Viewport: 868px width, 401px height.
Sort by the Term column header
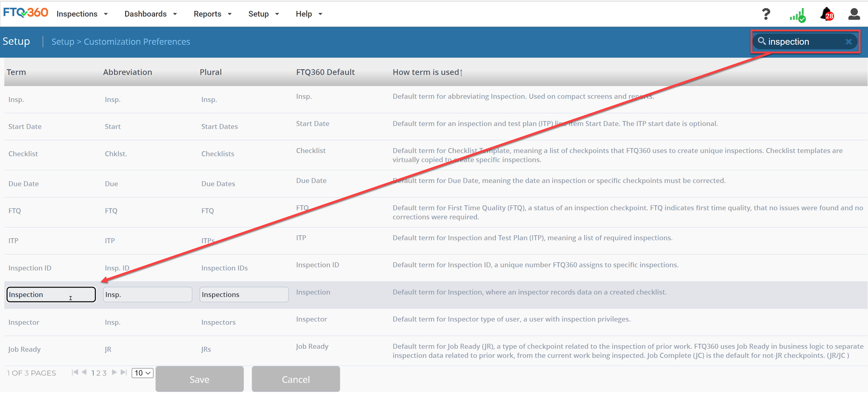16,72
